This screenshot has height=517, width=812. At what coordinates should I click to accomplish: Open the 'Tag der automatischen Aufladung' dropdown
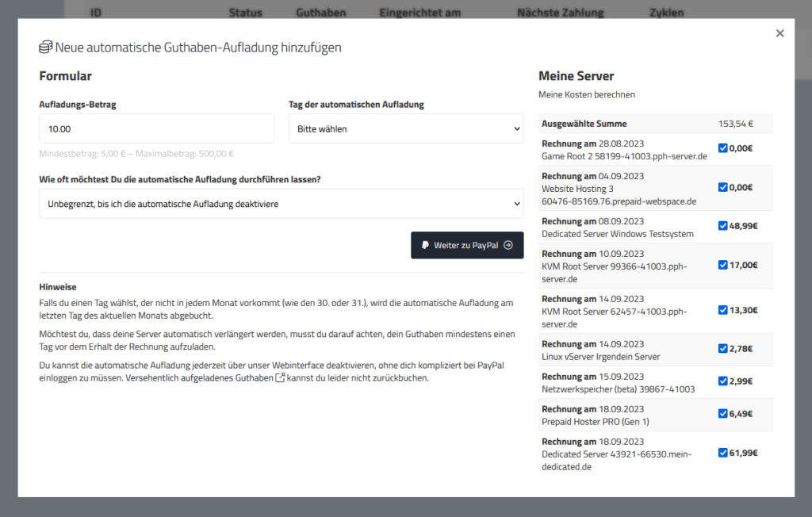coord(406,128)
